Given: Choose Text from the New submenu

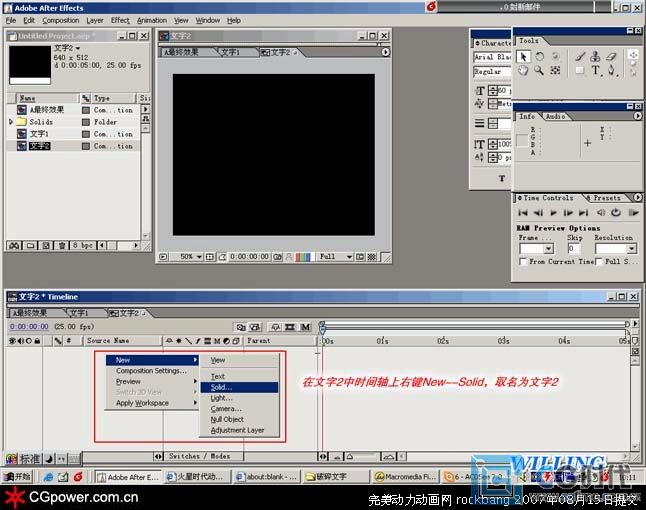Looking at the screenshot, I should coord(239,377).
